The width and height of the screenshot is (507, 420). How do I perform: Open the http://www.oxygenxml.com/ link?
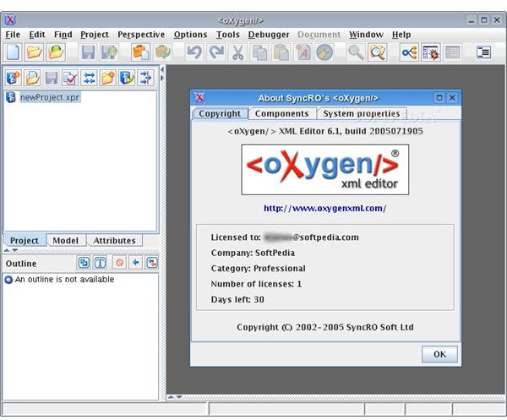tap(324, 208)
